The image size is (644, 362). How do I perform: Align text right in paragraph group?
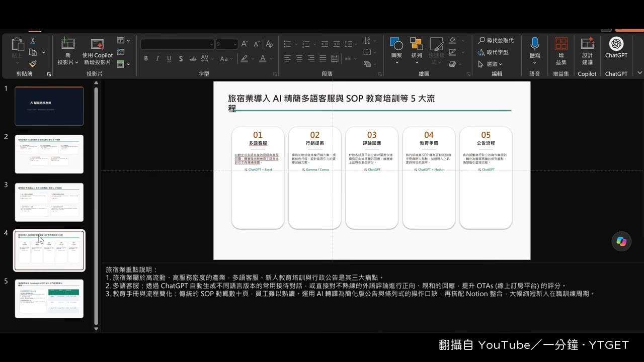point(311,59)
